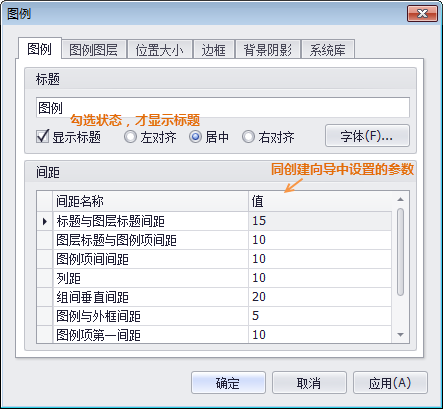
Task: Click the scroll up arrow of spacing table
Action: 400,199
